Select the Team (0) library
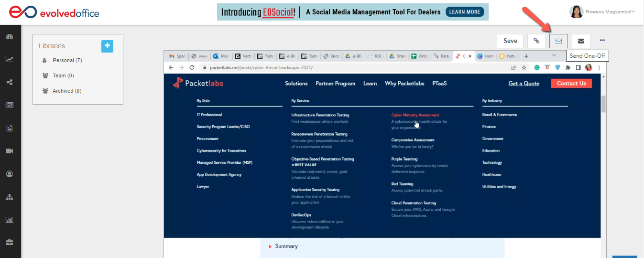The width and height of the screenshot is (644, 258). [x=63, y=75]
